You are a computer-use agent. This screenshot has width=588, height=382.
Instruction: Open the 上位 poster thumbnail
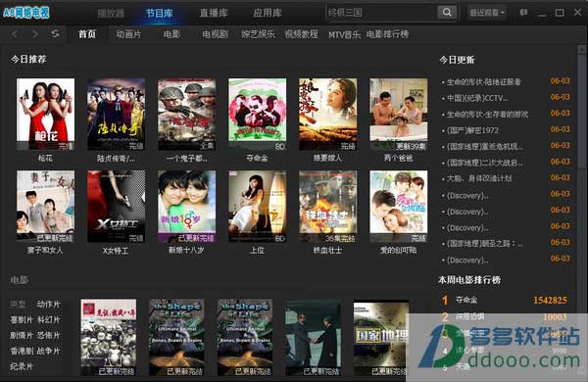[x=257, y=207]
